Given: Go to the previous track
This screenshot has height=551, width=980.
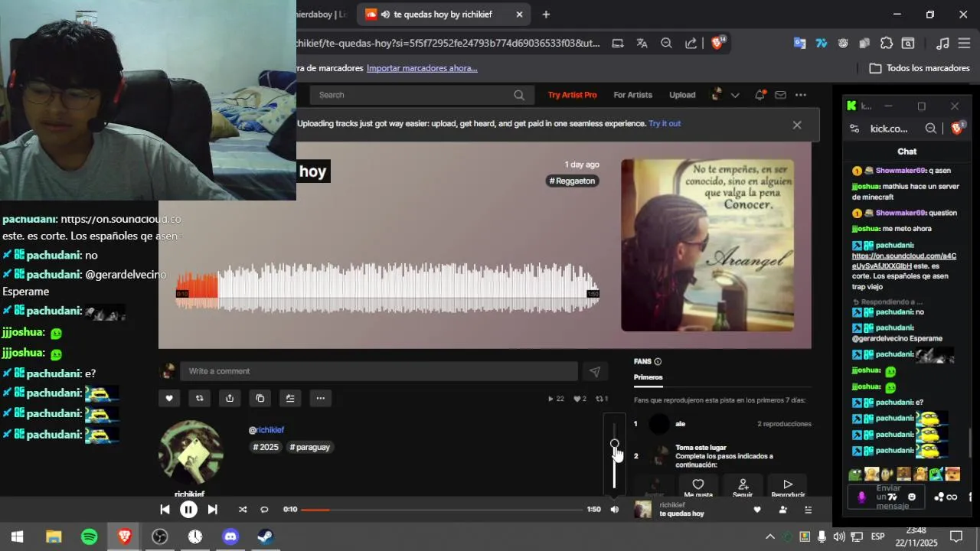Looking at the screenshot, I should point(165,510).
